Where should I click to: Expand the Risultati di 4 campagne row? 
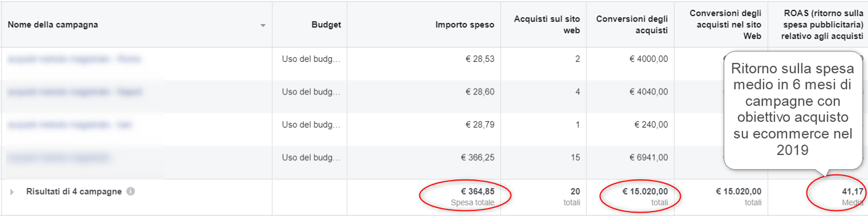coord(12,192)
